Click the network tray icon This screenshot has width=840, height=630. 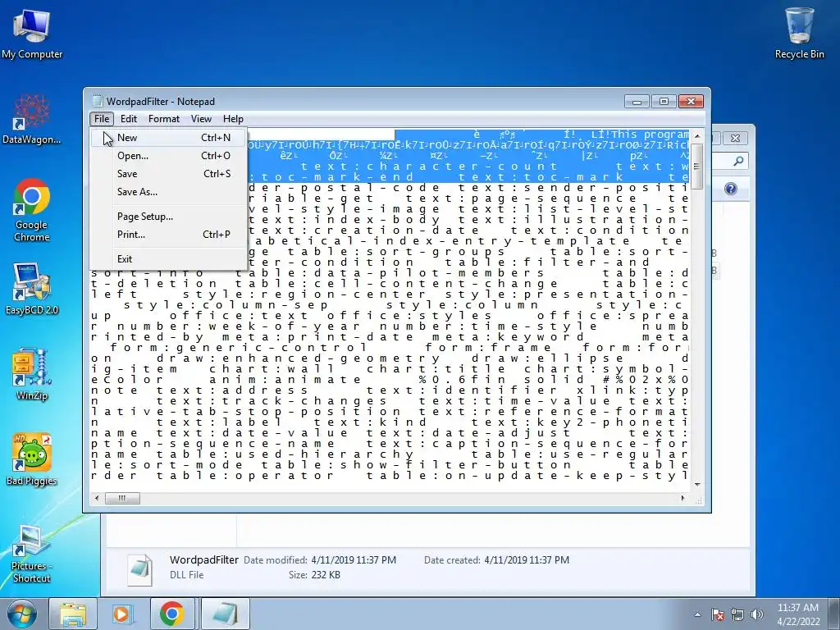point(737,614)
